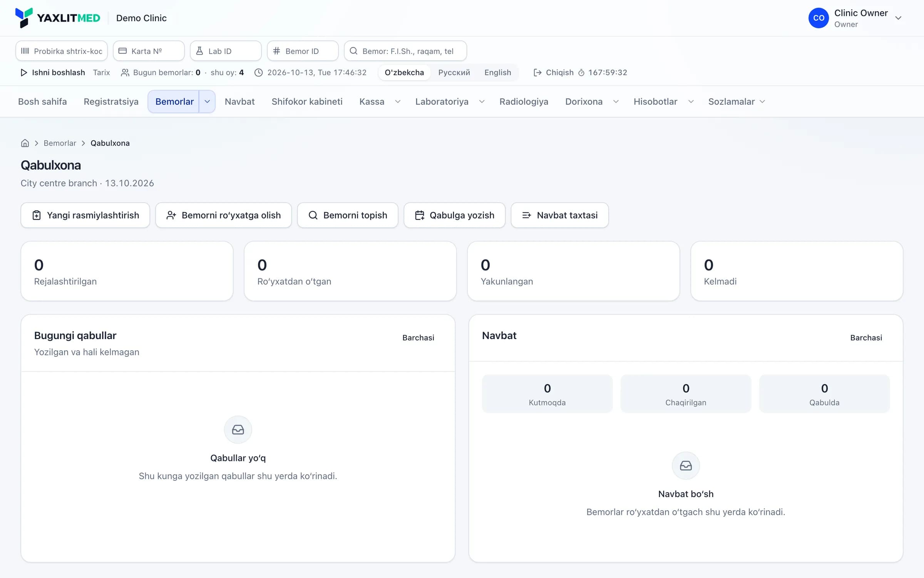Focus the patient search field F.I.Sh.
Viewport: 924px width, 578px height.
click(x=405, y=51)
